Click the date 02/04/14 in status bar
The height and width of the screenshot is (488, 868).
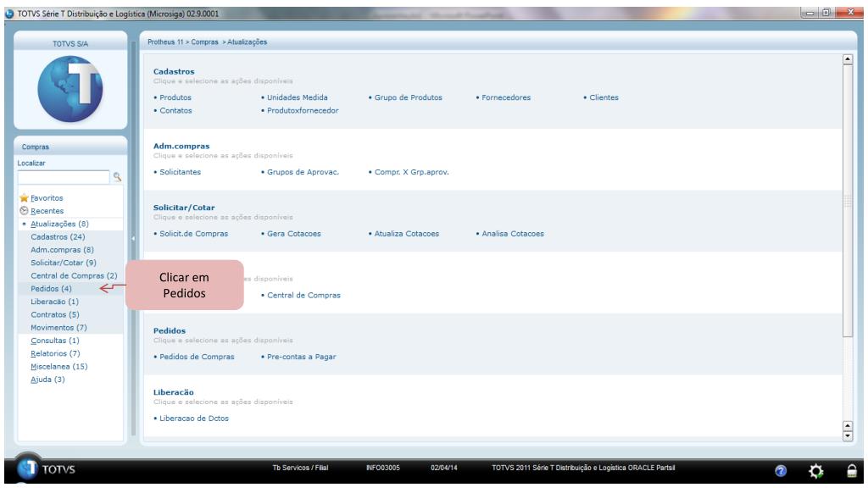coord(444,468)
